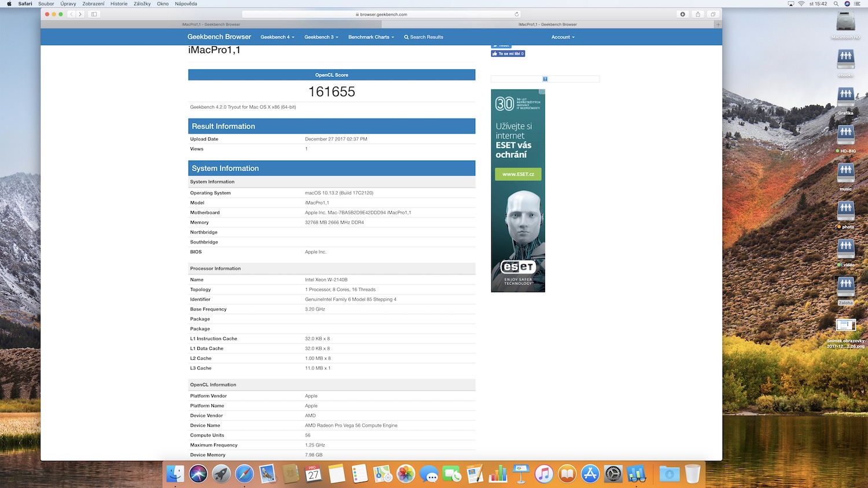The height and width of the screenshot is (488, 868).
Task: Focus the browser.geekbench.com address bar
Action: (381, 14)
